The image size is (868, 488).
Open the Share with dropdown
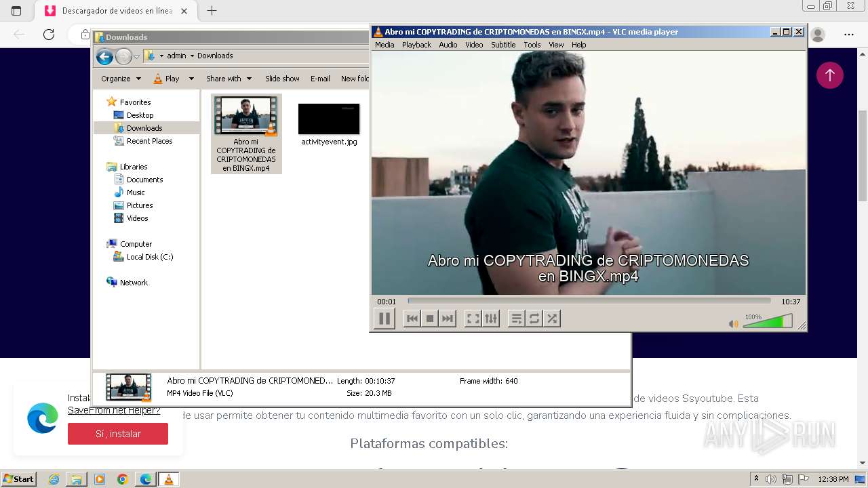[x=229, y=79]
